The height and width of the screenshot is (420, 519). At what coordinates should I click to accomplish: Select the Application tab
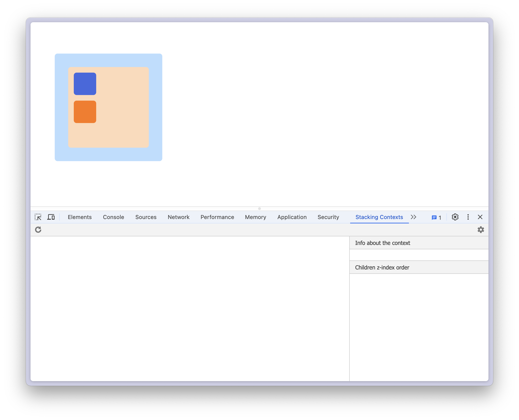(x=292, y=217)
